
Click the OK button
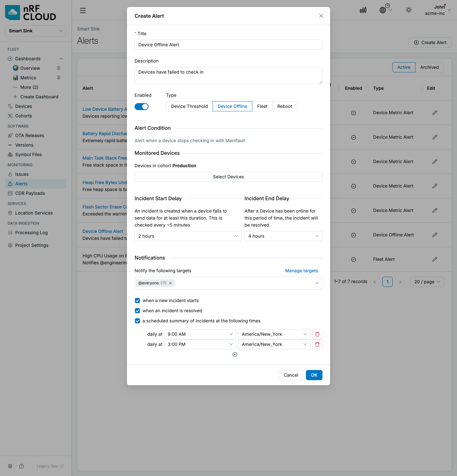[314, 375]
